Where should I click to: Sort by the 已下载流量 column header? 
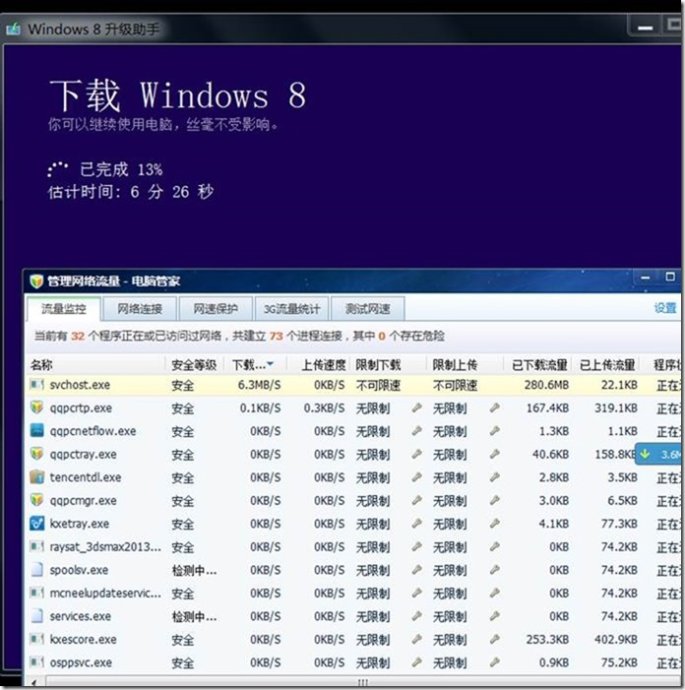click(539, 364)
